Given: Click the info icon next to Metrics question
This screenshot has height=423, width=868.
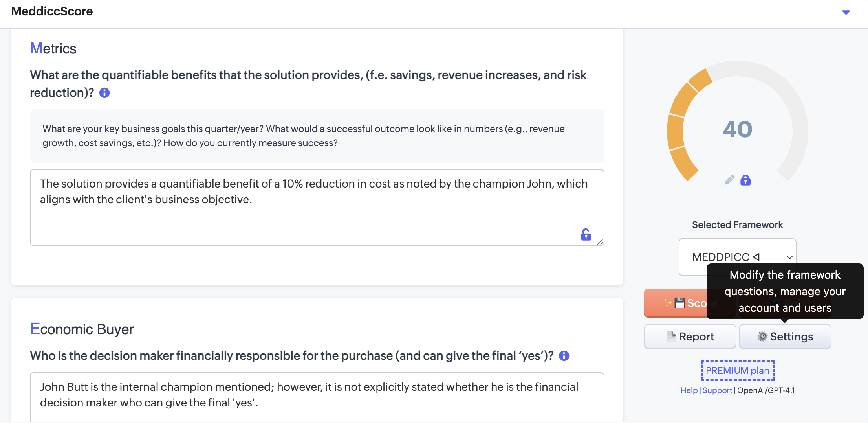Looking at the screenshot, I should tap(104, 93).
